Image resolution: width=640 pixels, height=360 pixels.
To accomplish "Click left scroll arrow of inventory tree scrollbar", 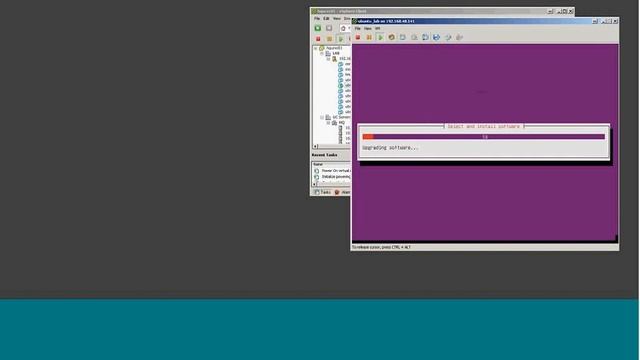I will click(x=316, y=146).
